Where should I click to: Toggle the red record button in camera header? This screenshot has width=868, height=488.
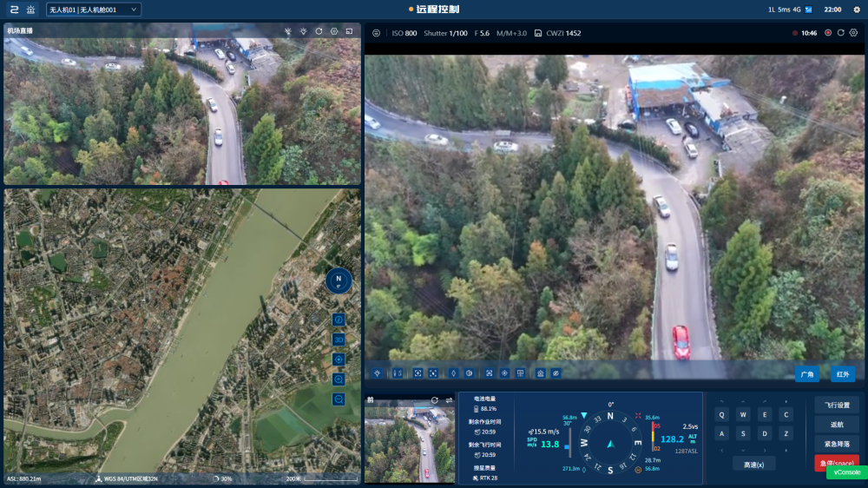pos(828,33)
